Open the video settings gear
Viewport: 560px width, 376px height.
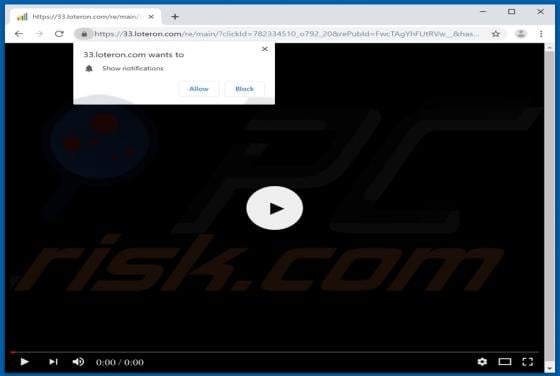pyautogui.click(x=482, y=362)
